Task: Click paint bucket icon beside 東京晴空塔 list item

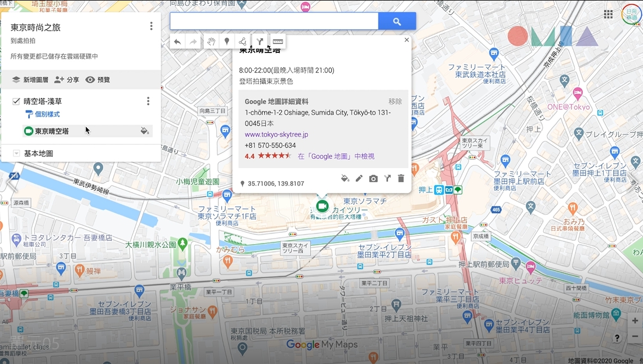Action: click(x=144, y=131)
